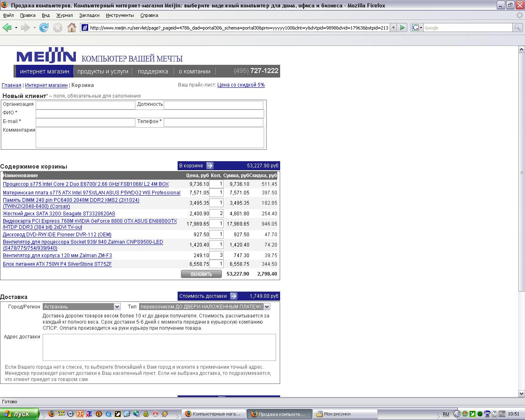Open the Процессор Intel Core 2 Duo E6700 link
The height and width of the screenshot is (420, 525).
coord(86,184)
